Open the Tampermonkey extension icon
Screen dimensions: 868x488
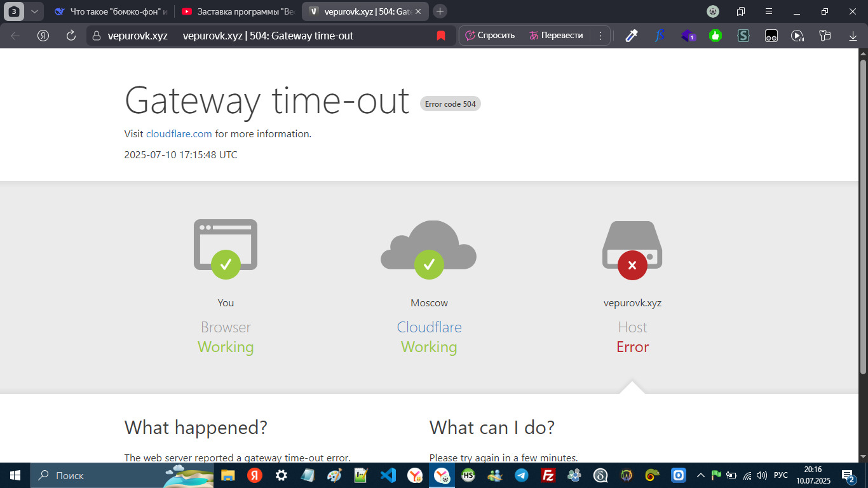coord(771,36)
